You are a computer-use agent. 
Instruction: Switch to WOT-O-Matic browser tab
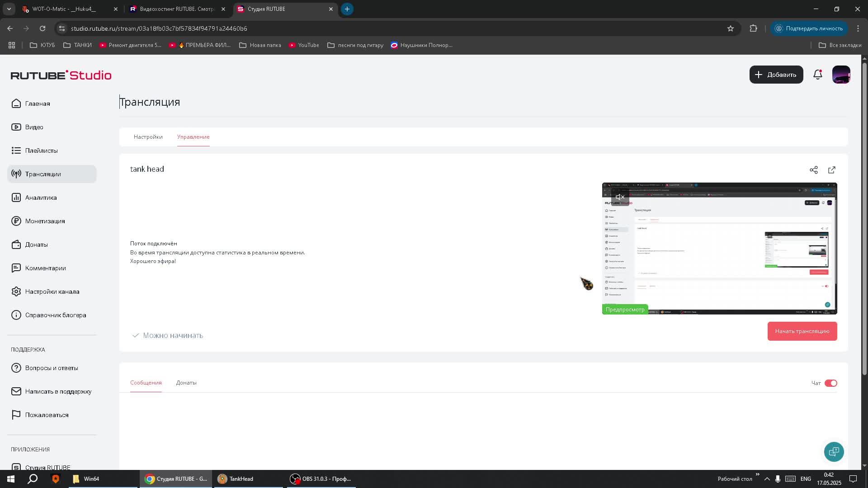[70, 9]
